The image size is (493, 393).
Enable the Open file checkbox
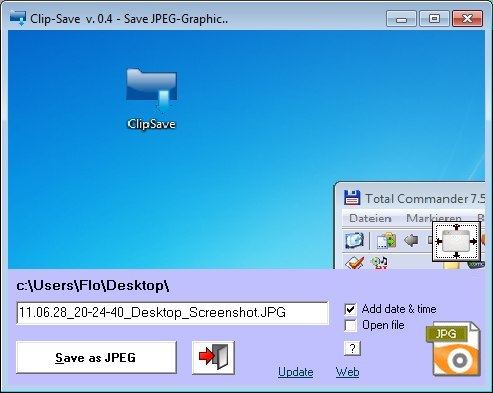(350, 325)
